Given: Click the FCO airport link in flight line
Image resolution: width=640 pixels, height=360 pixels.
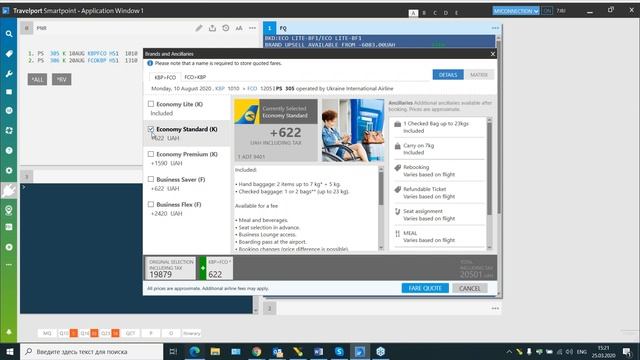Looking at the screenshot, I should (x=252, y=89).
